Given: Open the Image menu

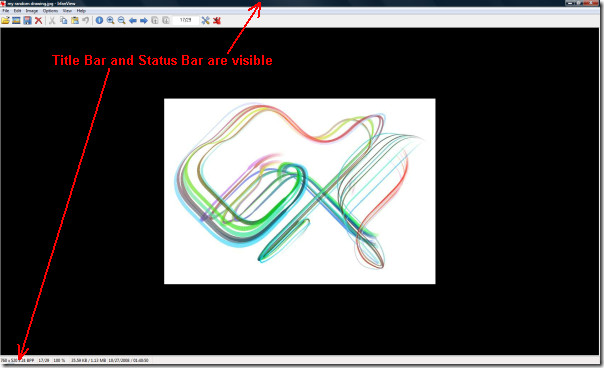Looking at the screenshot, I should [x=32, y=11].
